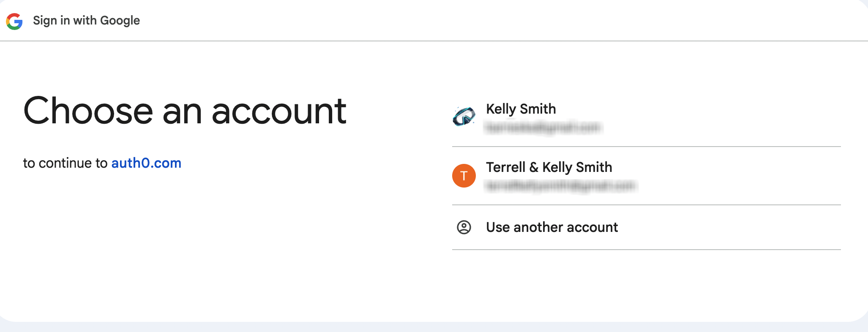Click the "Sign in with Google" header text

pos(86,20)
